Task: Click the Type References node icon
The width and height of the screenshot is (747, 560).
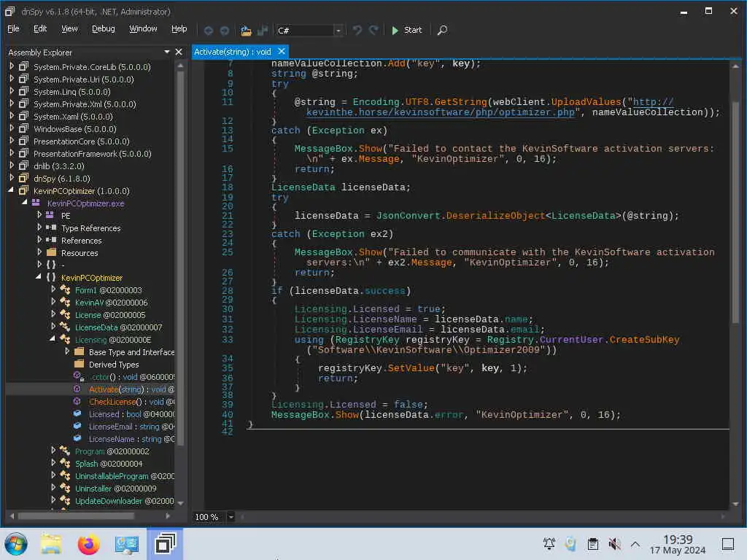Action: [x=51, y=227]
